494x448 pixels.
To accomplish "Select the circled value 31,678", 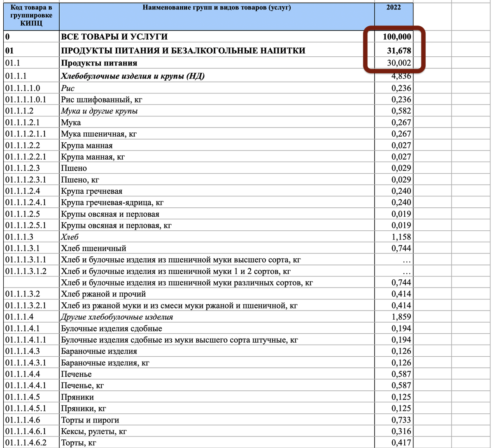I will 397,50.
